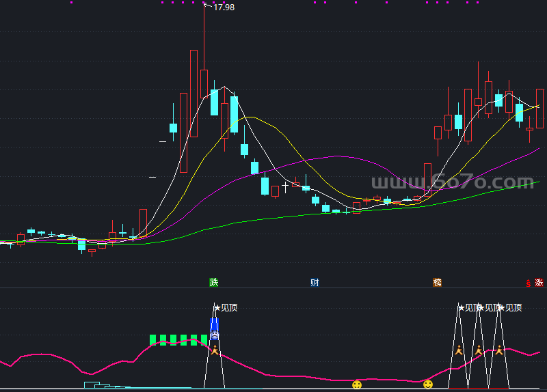
Task: Click the leftmost ★见顶 signal label
Action: (x=226, y=307)
